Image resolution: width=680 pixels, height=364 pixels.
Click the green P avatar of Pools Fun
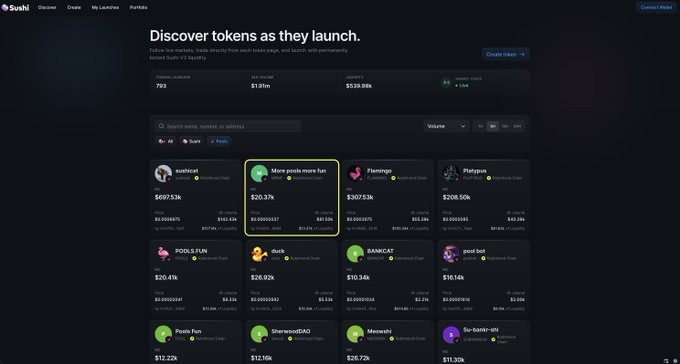click(x=163, y=334)
